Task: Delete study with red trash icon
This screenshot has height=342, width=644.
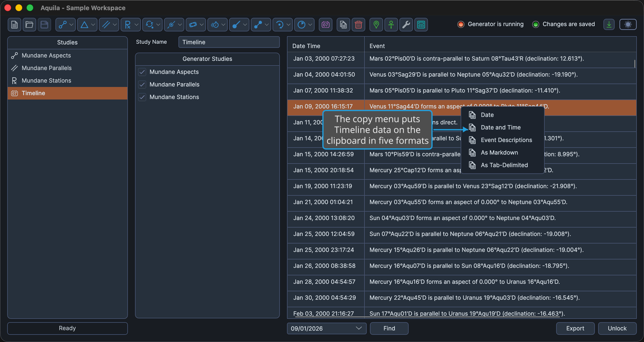Action: tap(358, 25)
